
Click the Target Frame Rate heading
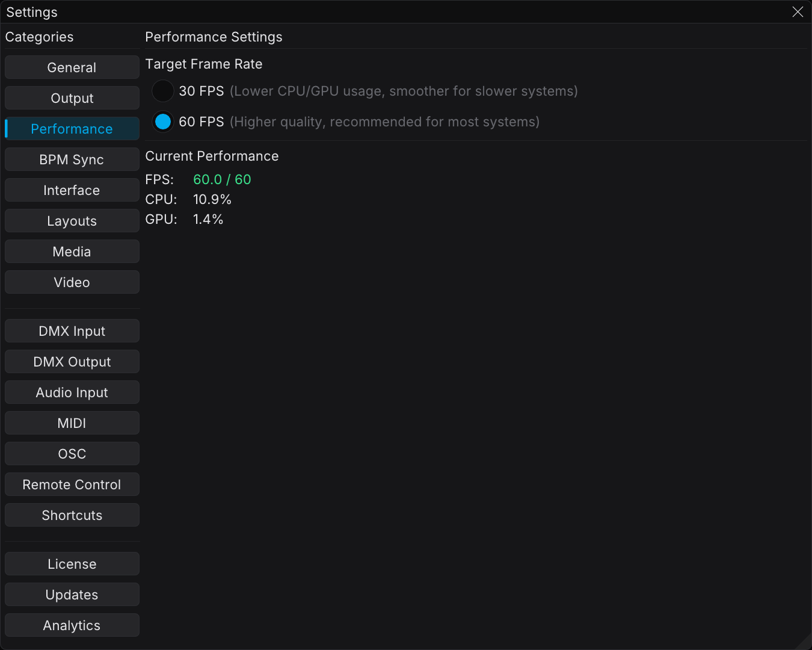point(204,64)
